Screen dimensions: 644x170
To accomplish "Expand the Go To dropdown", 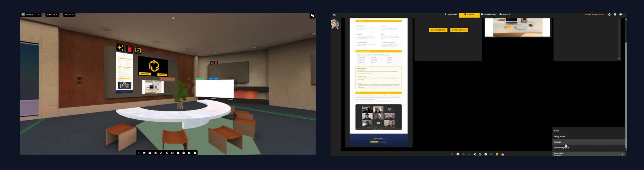I will [x=69, y=15].
